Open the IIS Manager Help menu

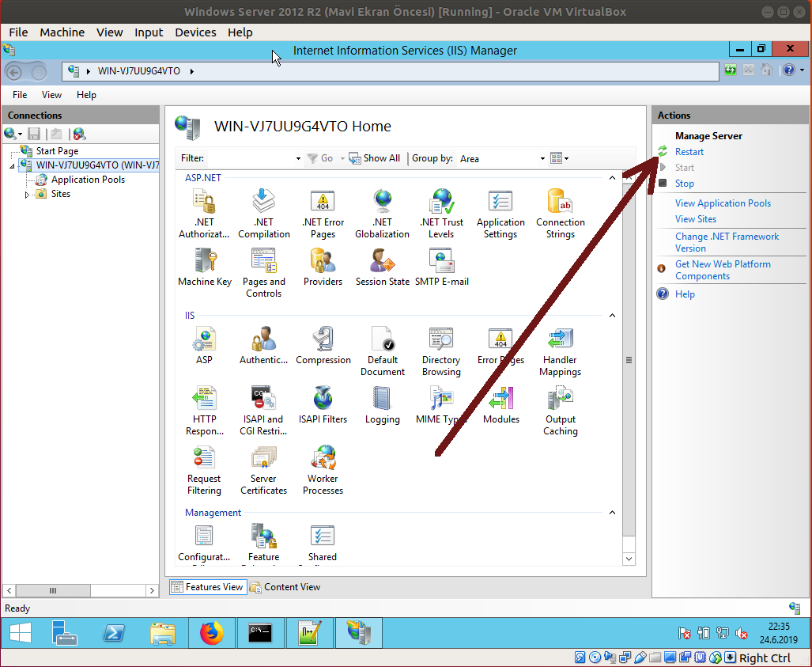click(86, 95)
